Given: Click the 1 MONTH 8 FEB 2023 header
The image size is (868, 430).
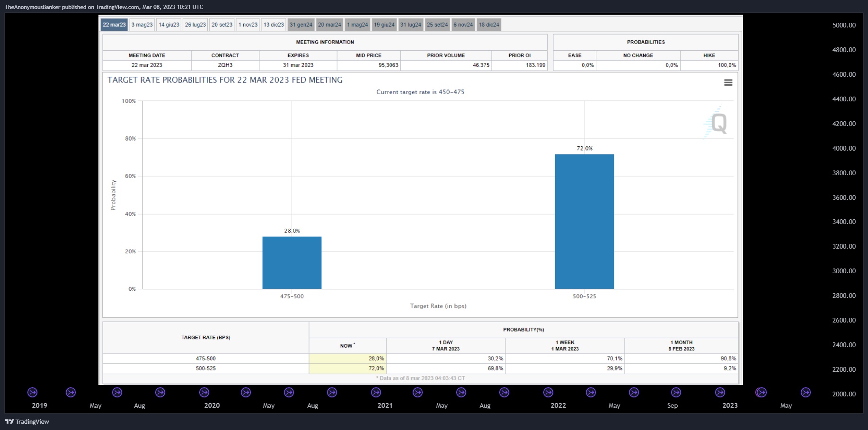Looking at the screenshot, I should pyautogui.click(x=682, y=346).
